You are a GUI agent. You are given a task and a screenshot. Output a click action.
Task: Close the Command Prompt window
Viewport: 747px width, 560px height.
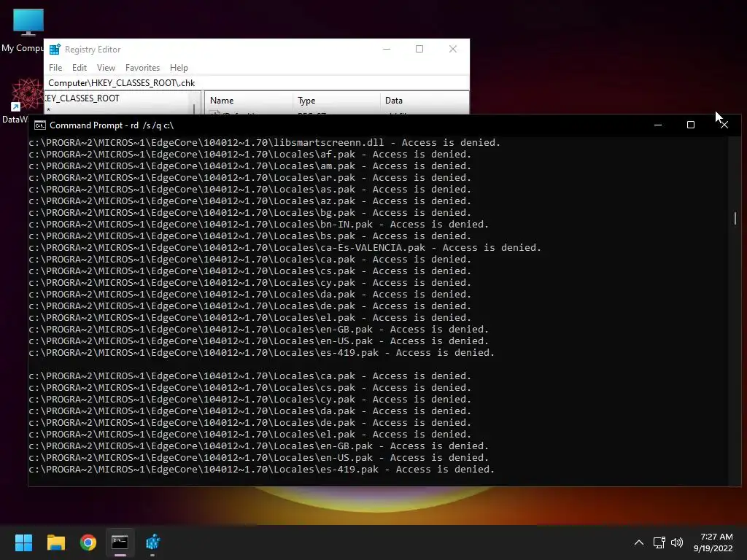point(724,125)
